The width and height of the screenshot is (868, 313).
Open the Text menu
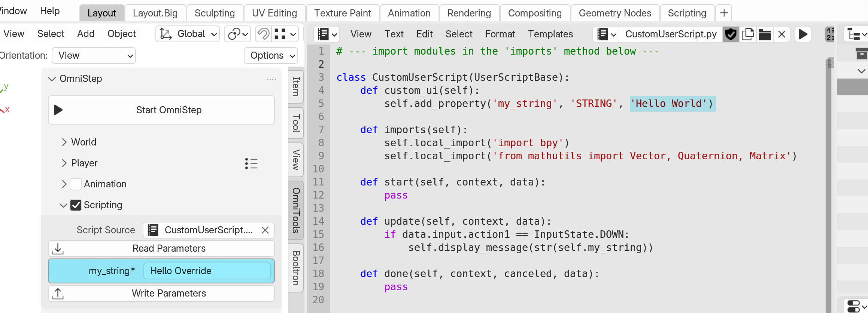click(394, 34)
